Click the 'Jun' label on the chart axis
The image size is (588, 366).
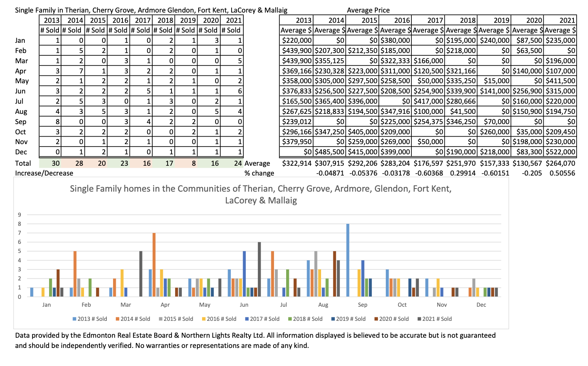[244, 305]
